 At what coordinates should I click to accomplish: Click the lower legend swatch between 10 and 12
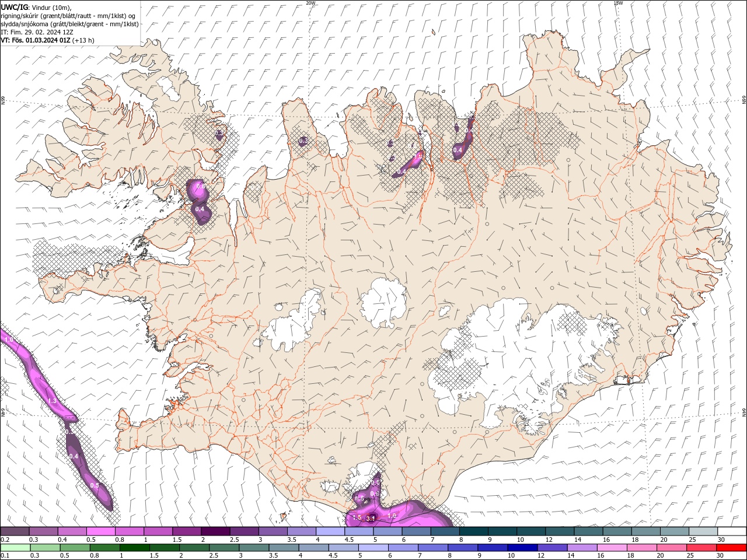pyautogui.click(x=522, y=548)
